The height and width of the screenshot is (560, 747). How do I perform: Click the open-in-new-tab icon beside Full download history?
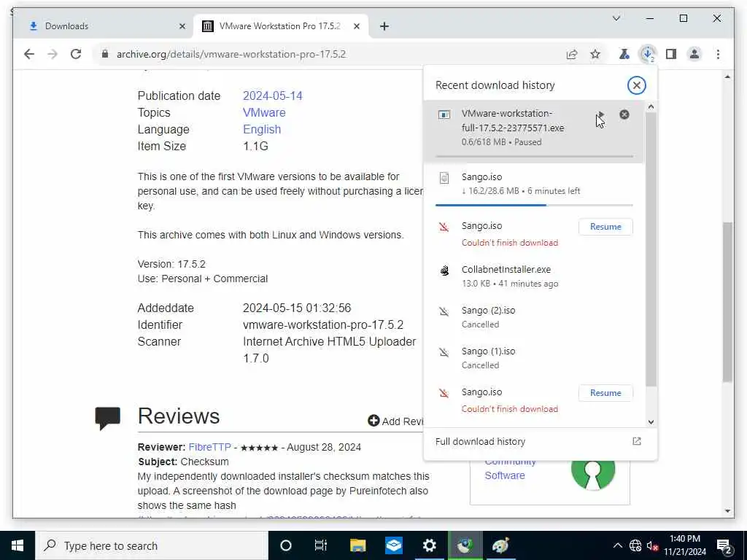click(636, 441)
